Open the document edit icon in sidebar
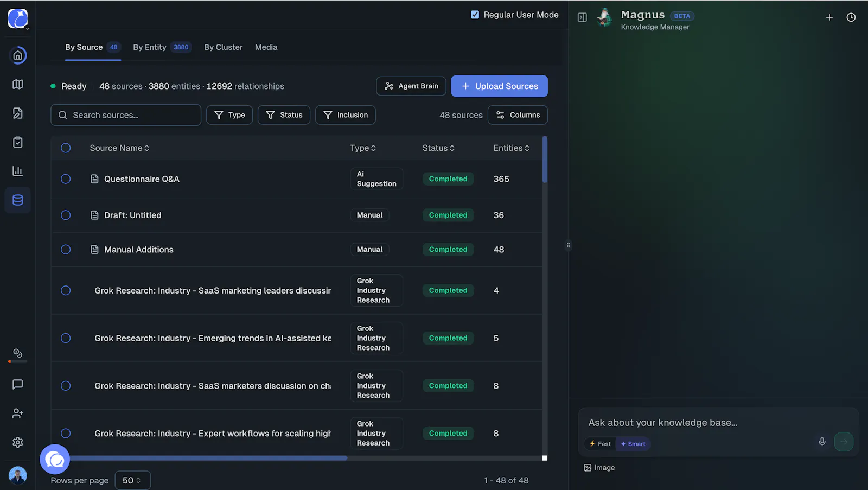The width and height of the screenshot is (868, 490). 18,113
